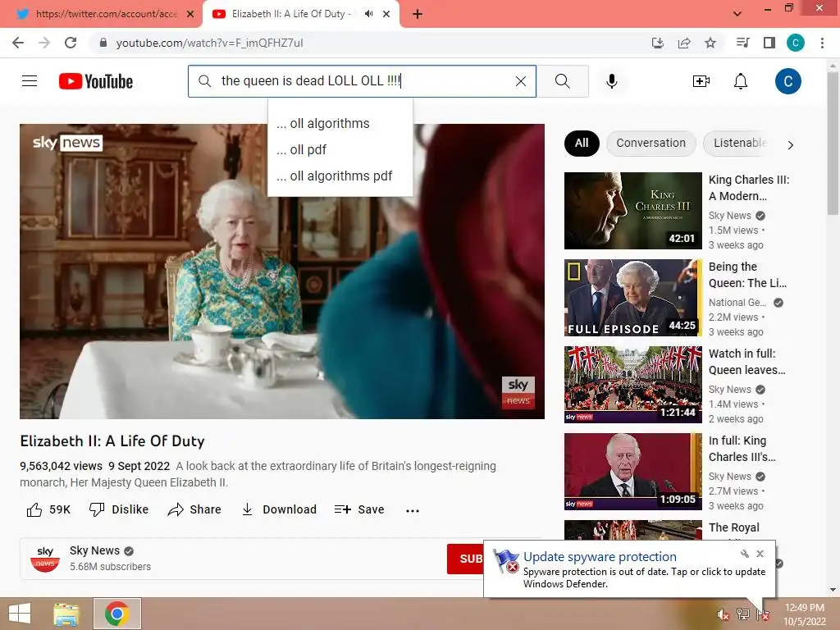This screenshot has width=840, height=630.
Task: Open the muted volume tray icon
Action: point(723,615)
